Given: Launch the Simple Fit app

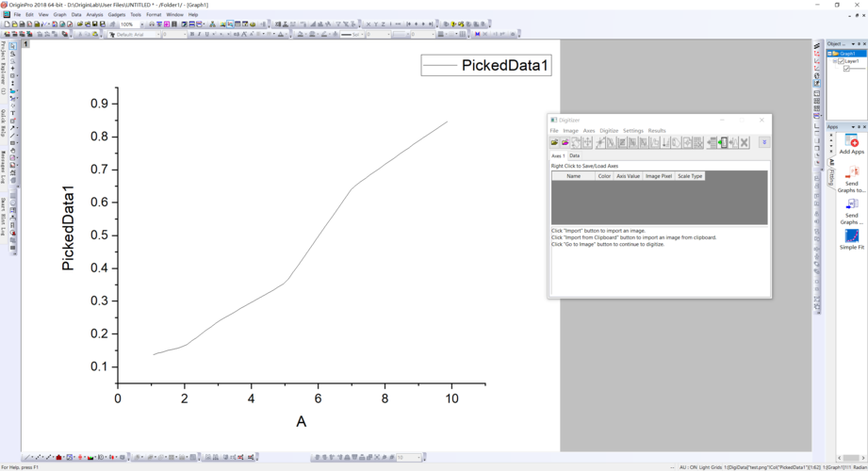Looking at the screenshot, I should 851,237.
